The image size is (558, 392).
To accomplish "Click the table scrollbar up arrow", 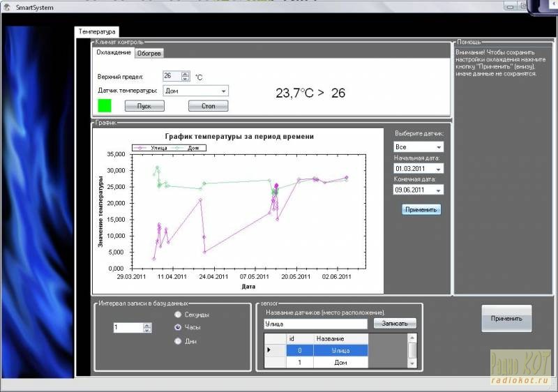I will coord(412,338).
